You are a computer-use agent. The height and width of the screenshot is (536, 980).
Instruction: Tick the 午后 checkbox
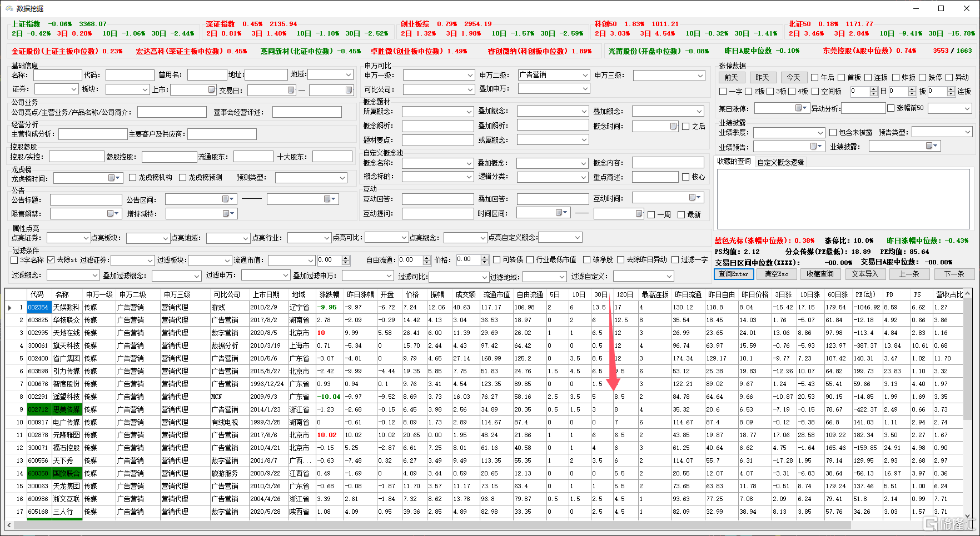(x=815, y=78)
